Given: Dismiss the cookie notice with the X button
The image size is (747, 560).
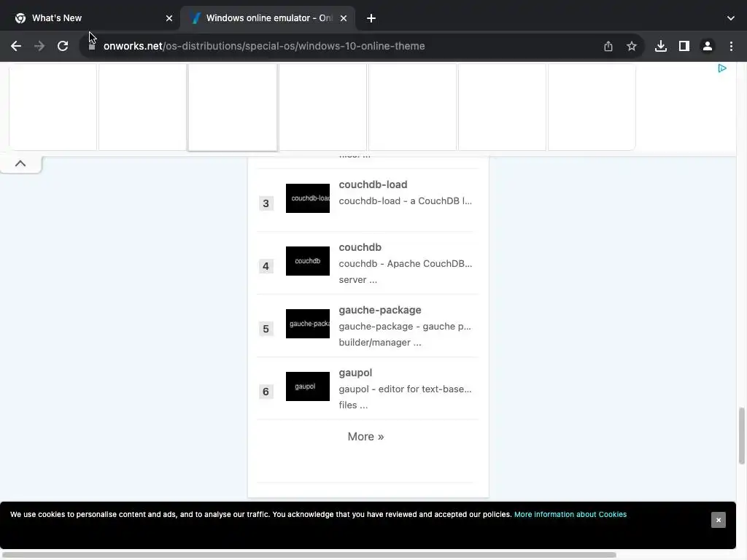Looking at the screenshot, I should [718, 520].
